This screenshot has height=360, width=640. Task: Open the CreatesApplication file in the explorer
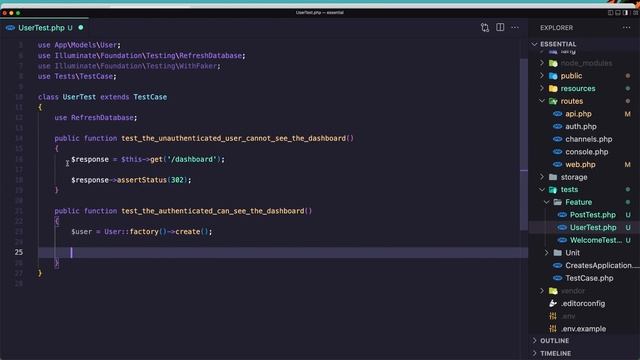click(598, 265)
